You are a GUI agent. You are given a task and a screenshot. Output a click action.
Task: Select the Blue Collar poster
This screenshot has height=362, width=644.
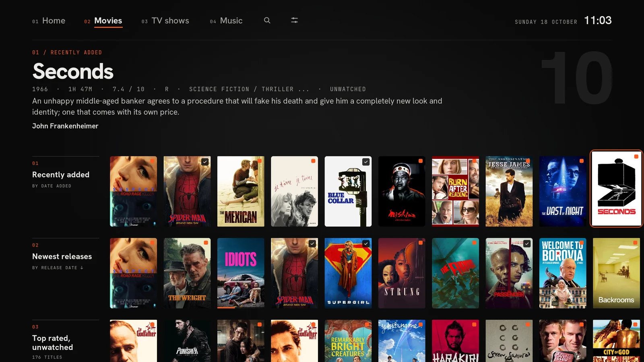pyautogui.click(x=348, y=191)
